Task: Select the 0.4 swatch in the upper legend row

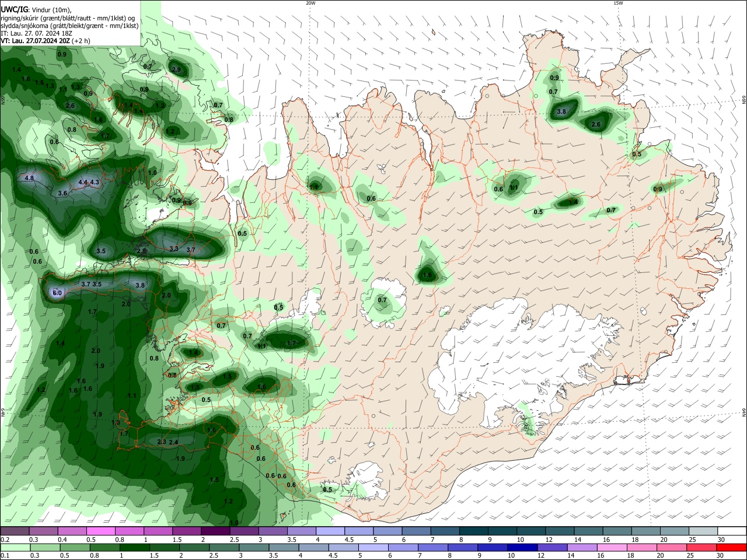Action: tap(72, 531)
